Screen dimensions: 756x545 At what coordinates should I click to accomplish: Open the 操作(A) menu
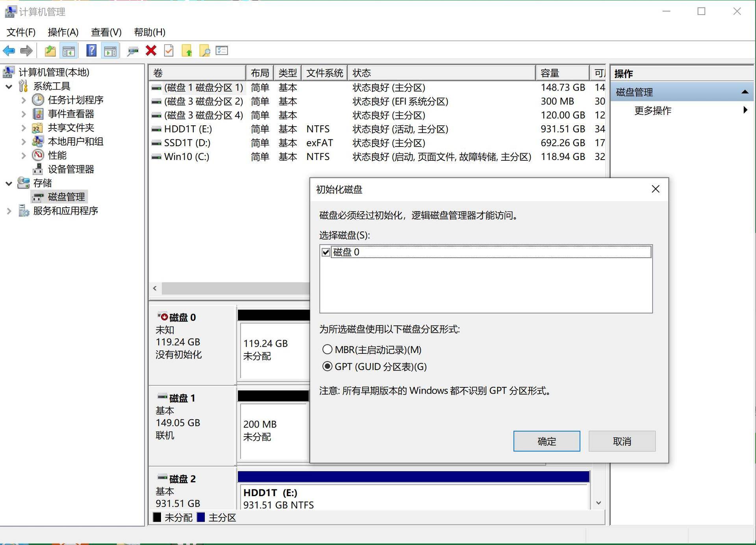tap(63, 32)
